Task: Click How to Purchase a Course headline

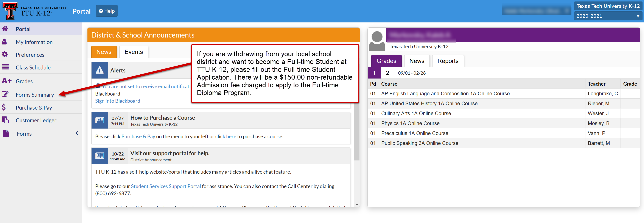Action: [x=162, y=118]
